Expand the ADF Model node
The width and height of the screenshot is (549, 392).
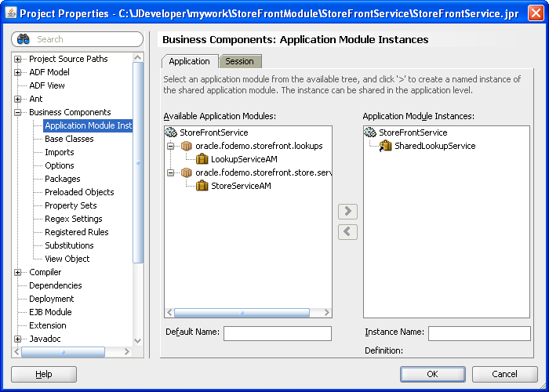[17, 72]
